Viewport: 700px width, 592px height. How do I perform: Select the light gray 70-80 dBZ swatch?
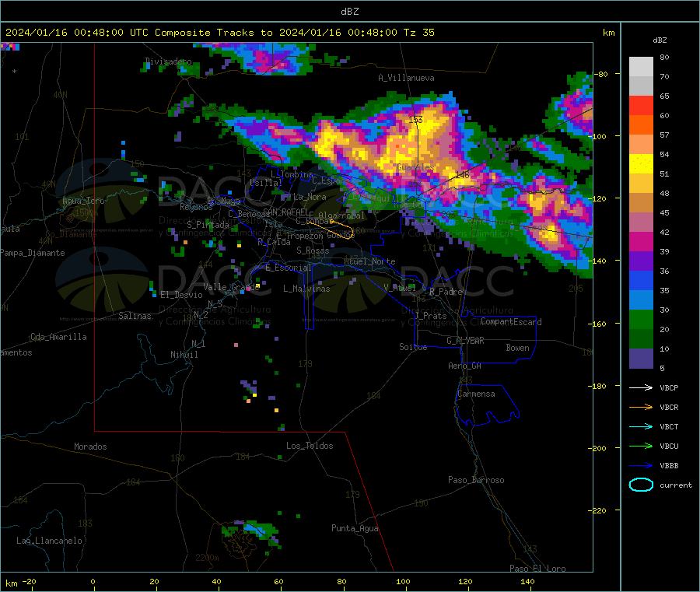click(641, 67)
